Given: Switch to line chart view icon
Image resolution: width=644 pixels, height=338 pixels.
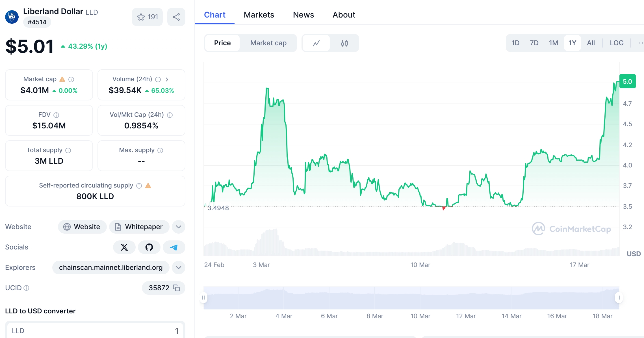Looking at the screenshot, I should 316,43.
